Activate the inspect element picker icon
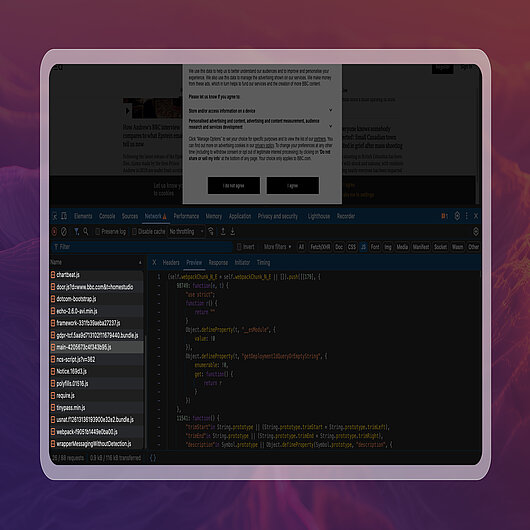 pyautogui.click(x=55, y=216)
